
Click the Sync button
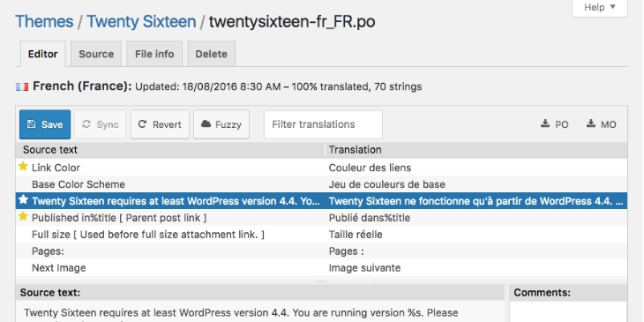[x=101, y=124]
